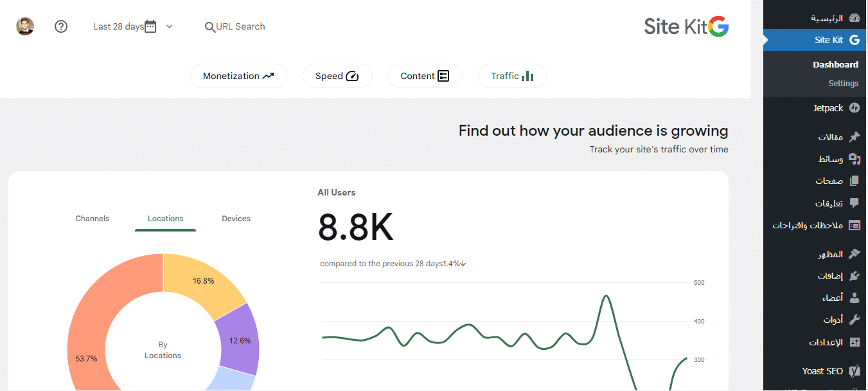Image resolution: width=868 pixels, height=391 pixels.
Task: Click the help question mark icon
Action: click(61, 26)
